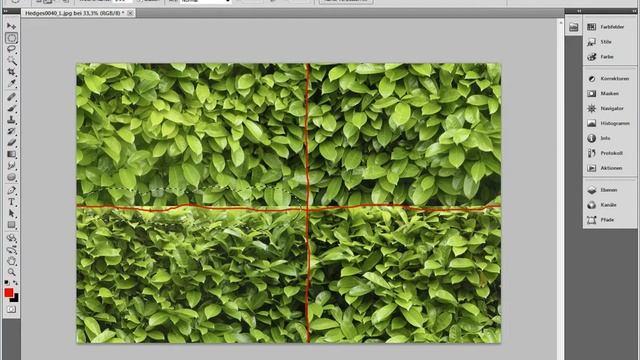Select the Gradient tool
Image resolution: width=640 pixels, height=360 pixels.
click(x=11, y=154)
